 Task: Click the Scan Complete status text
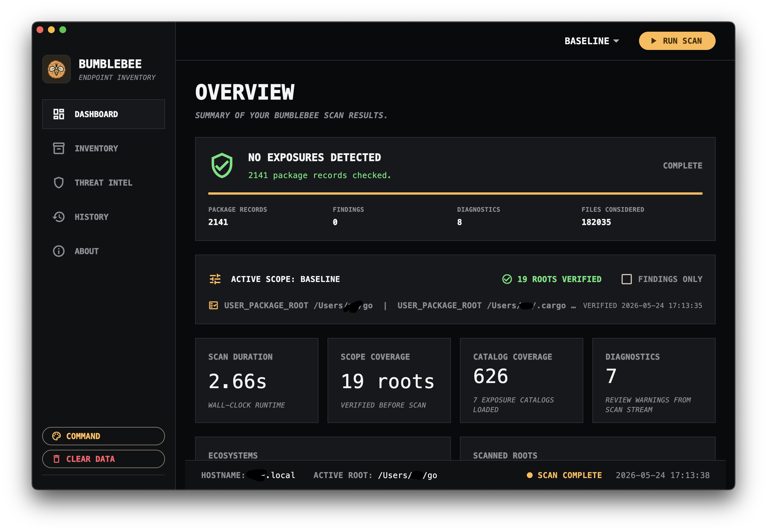[570, 475]
